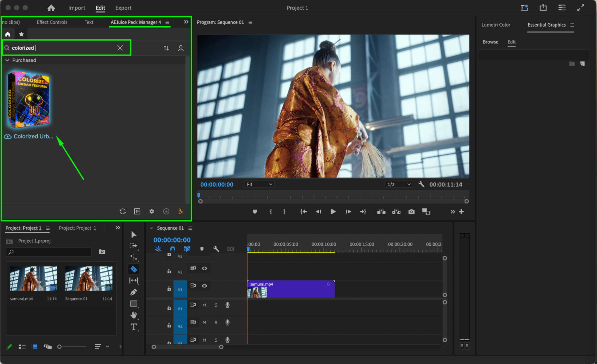Open the Fit zoom level dropdown

point(259,184)
